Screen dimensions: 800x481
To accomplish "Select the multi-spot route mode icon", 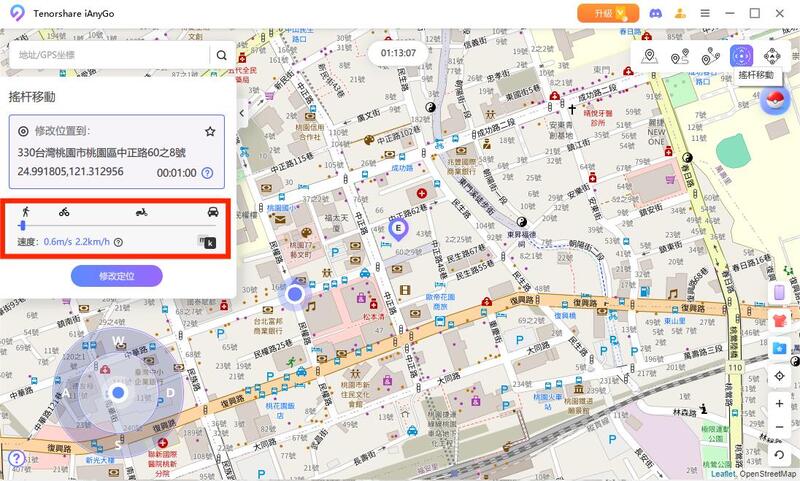I will tap(710, 56).
